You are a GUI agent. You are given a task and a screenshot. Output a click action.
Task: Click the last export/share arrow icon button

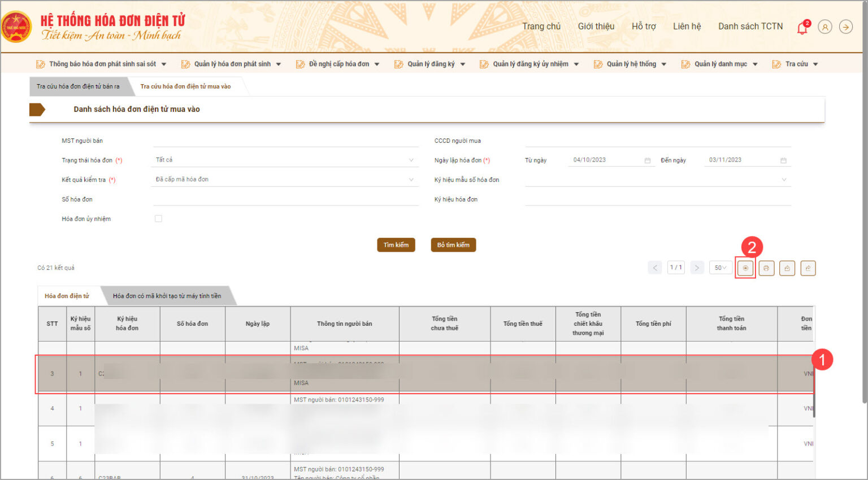pyautogui.click(x=808, y=268)
